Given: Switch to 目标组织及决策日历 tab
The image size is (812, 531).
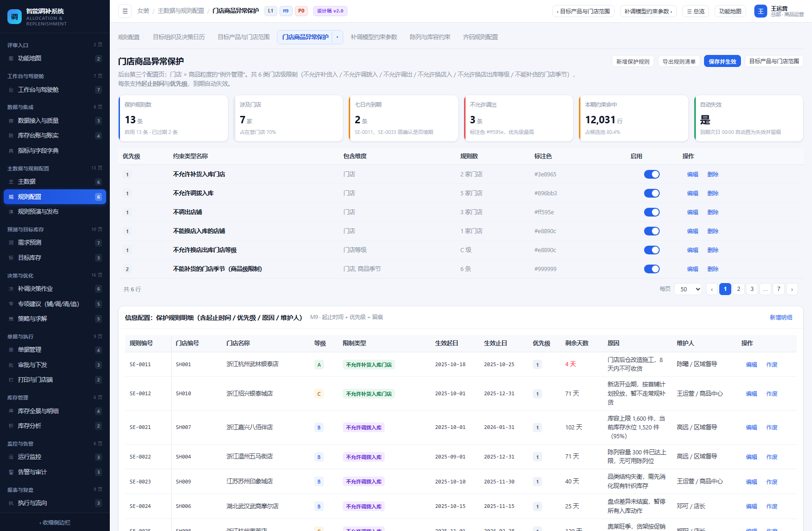Looking at the screenshot, I should (x=179, y=37).
